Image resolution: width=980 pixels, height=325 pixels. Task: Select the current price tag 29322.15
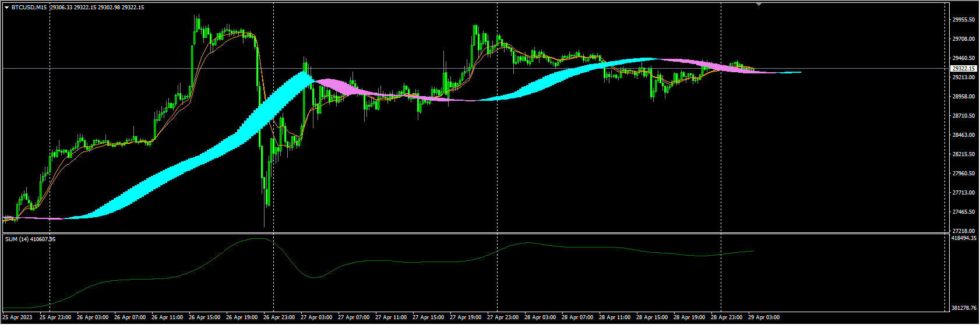(963, 69)
